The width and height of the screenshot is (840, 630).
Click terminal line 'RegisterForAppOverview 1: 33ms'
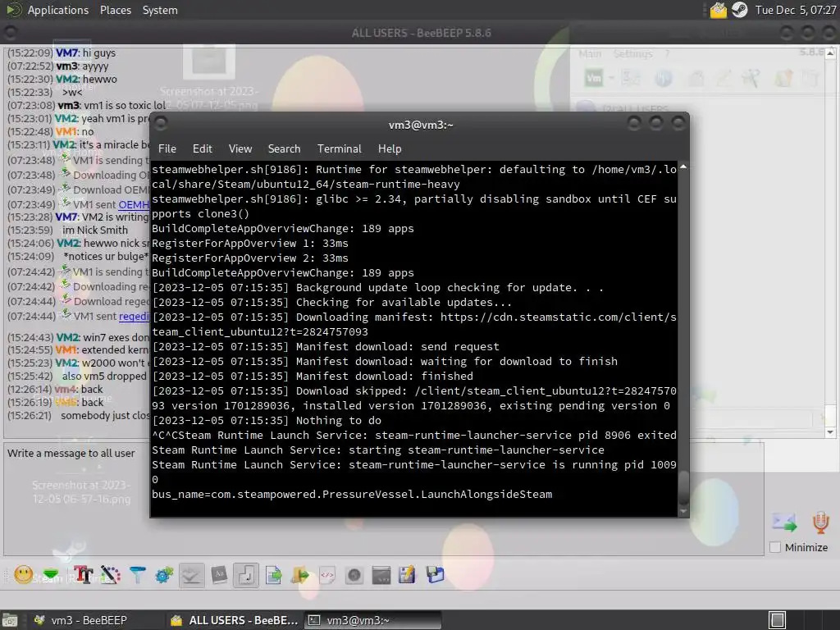tap(250, 243)
